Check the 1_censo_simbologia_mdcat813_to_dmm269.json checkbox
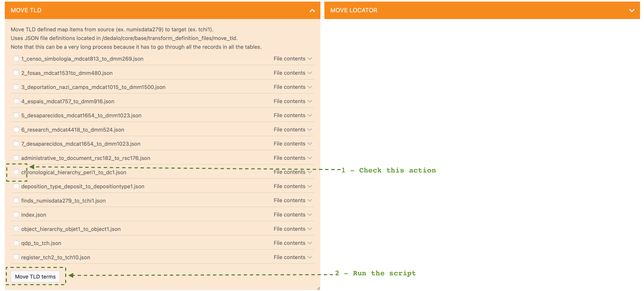 point(16,58)
